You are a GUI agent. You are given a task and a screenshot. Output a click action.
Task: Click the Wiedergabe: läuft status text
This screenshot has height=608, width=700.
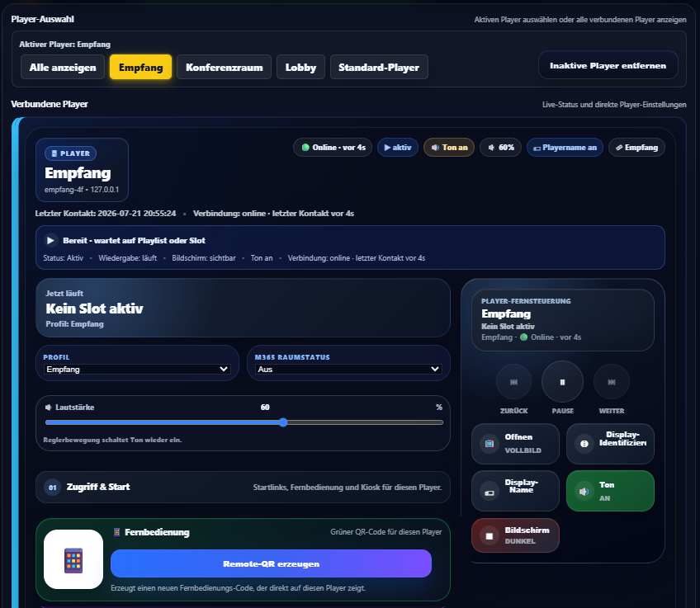128,258
